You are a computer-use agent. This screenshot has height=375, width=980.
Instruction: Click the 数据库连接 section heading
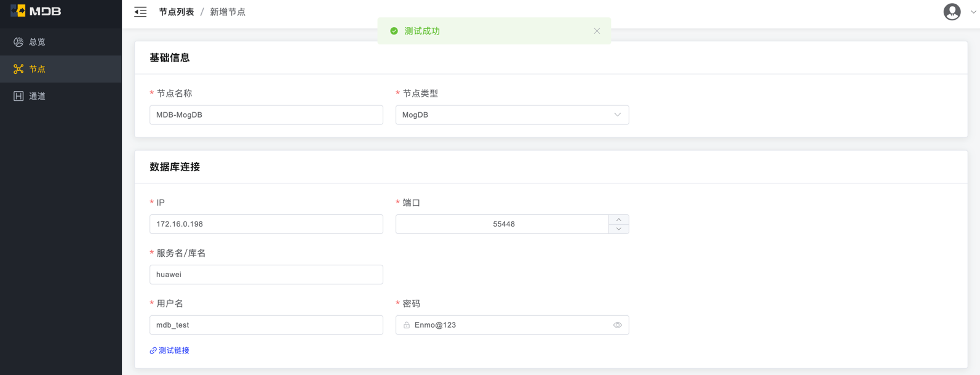175,167
